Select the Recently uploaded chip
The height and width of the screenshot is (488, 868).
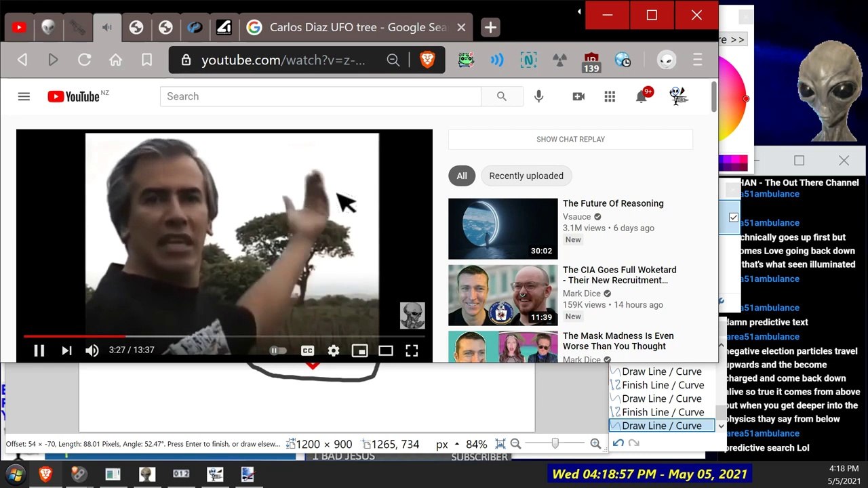click(526, 176)
